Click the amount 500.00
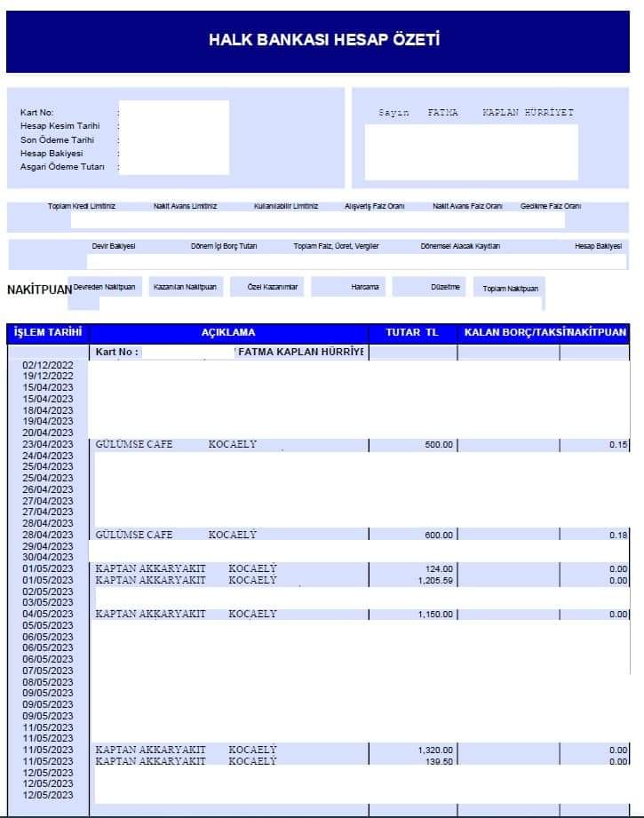644x818 pixels. tap(439, 445)
